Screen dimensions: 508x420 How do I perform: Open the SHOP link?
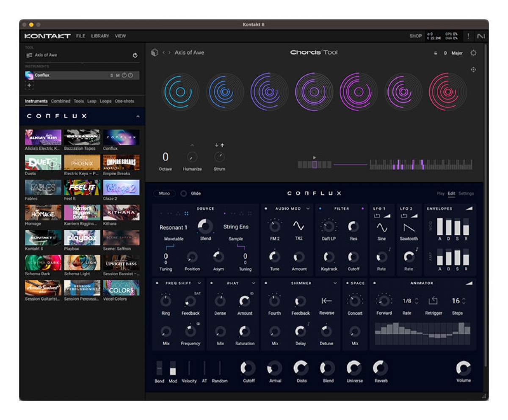[x=415, y=36]
